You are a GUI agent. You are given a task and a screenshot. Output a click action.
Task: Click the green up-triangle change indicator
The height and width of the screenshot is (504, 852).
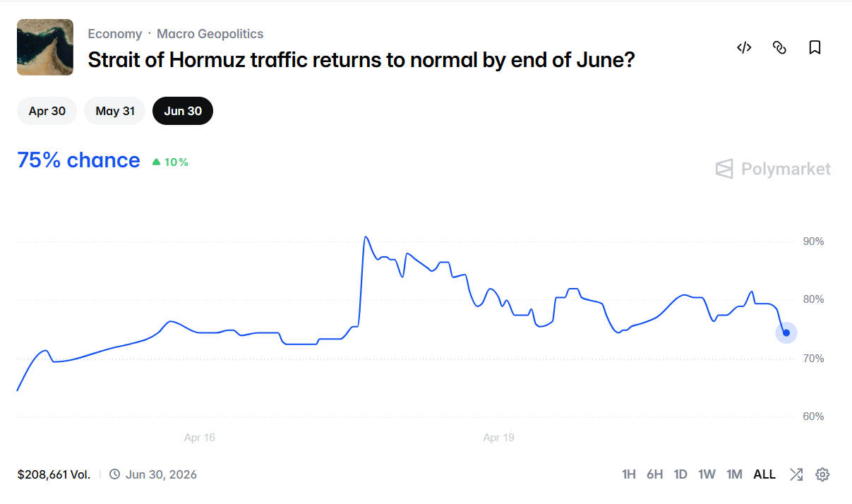tap(157, 162)
